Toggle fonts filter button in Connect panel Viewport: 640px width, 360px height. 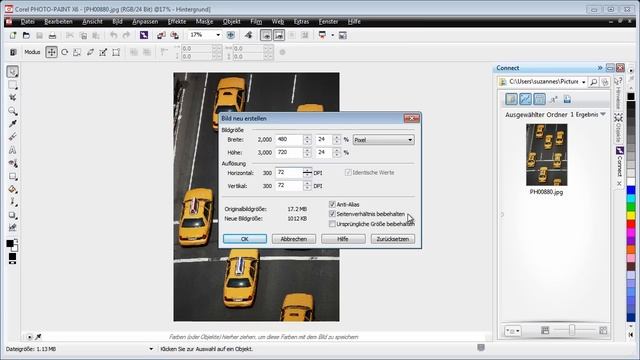[553, 99]
